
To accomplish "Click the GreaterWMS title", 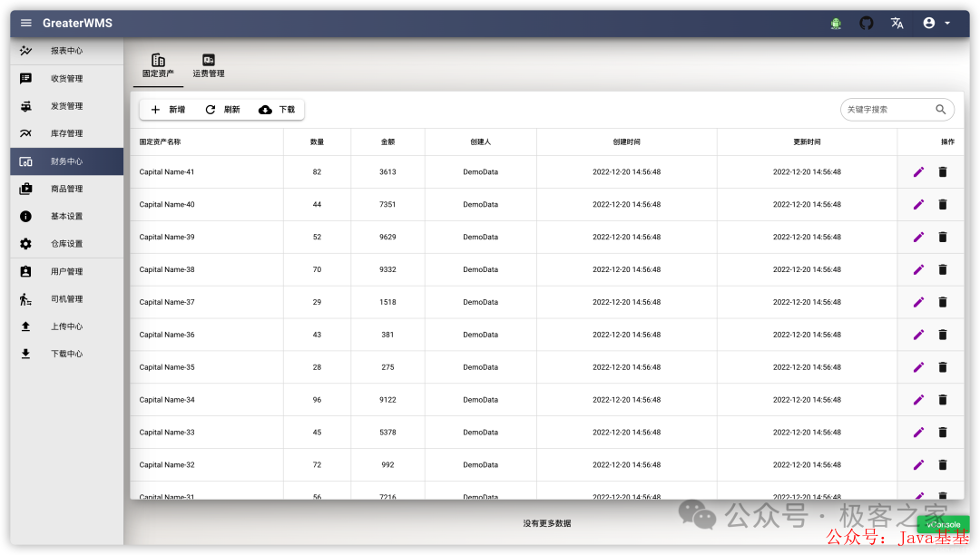I will pos(77,23).
